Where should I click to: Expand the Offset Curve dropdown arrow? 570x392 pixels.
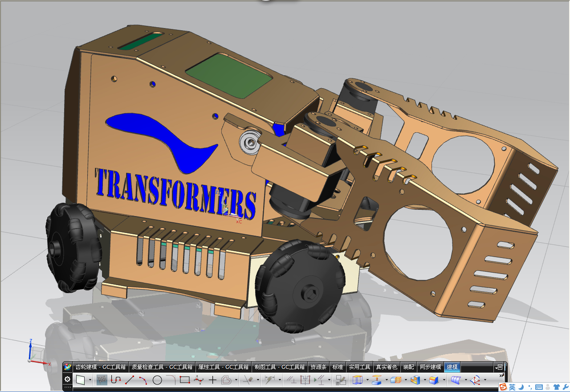point(236,380)
